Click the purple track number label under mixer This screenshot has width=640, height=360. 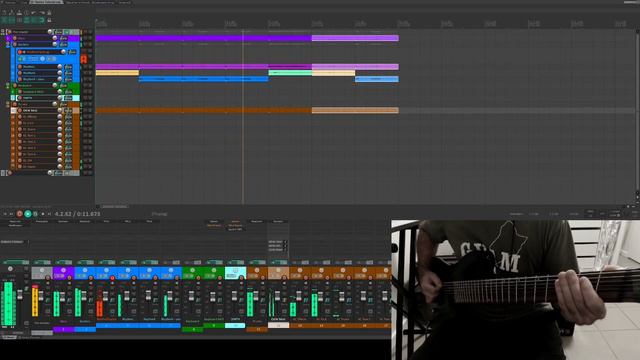point(63,329)
